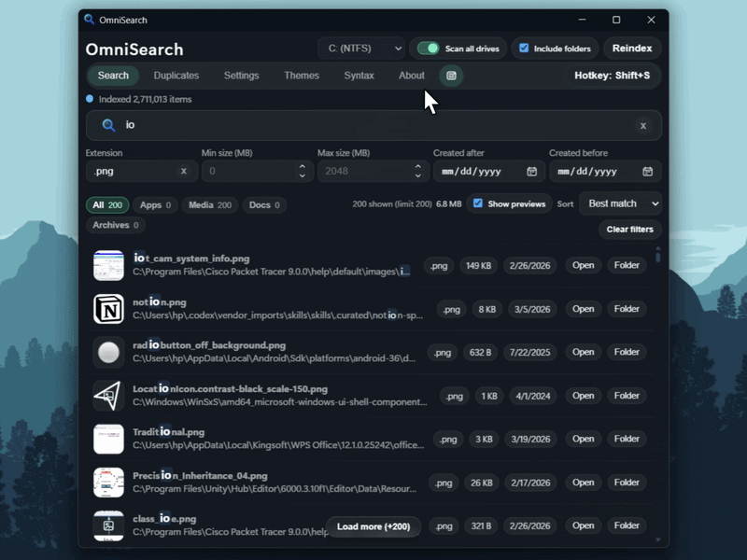
Task: Select the Media 200 filter chip
Action: 209,205
